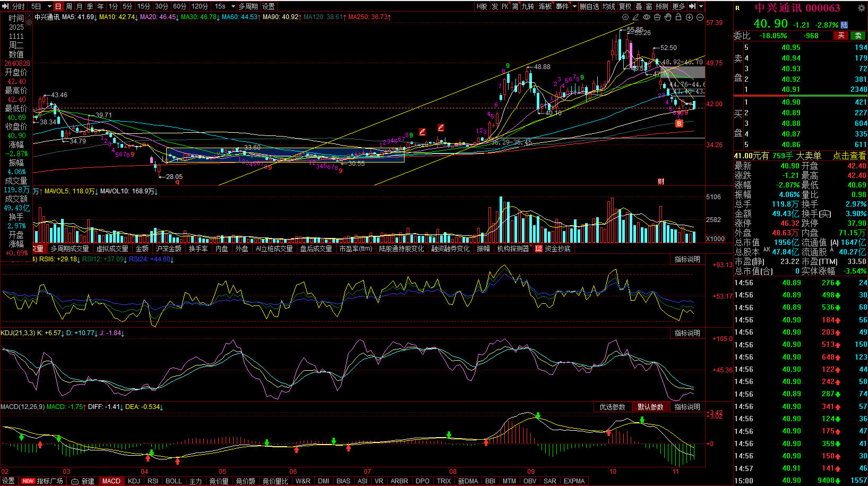Viewport: 868px width, 486px height.
Task: Toggle the chart lock icon
Action: click(x=678, y=18)
